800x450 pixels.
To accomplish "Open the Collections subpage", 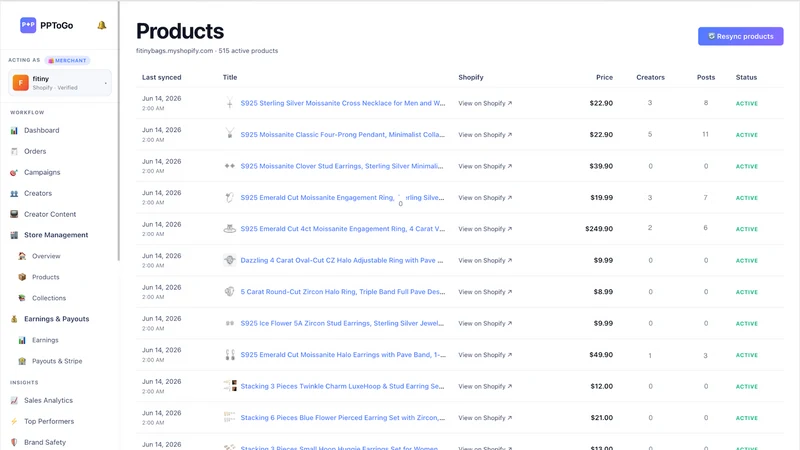I will (49, 298).
